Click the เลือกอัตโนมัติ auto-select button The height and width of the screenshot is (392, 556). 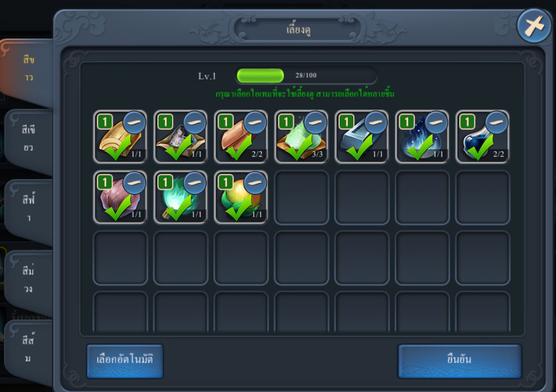click(x=125, y=360)
